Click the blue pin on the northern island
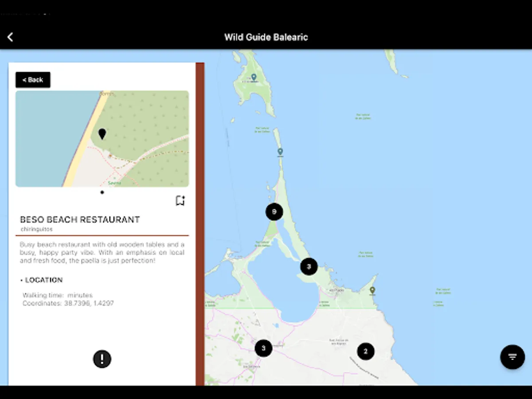Screen dimensions: 532x399 (254, 78)
